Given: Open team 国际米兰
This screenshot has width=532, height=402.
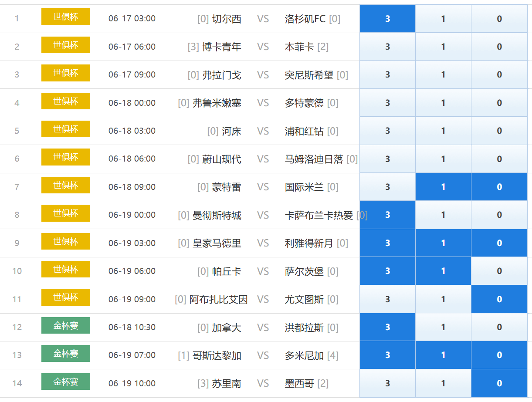Looking at the screenshot, I should tap(304, 187).
